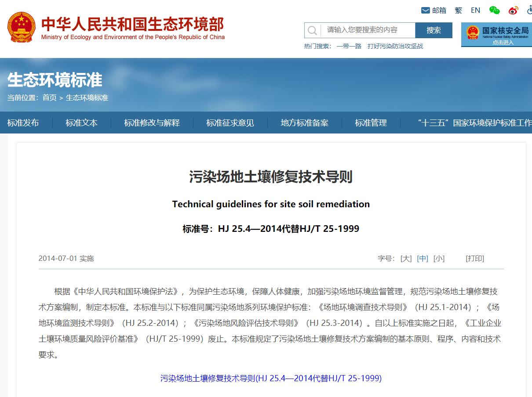Open the Weibo icon link
This screenshot has width=532, height=397.
tap(513, 10)
